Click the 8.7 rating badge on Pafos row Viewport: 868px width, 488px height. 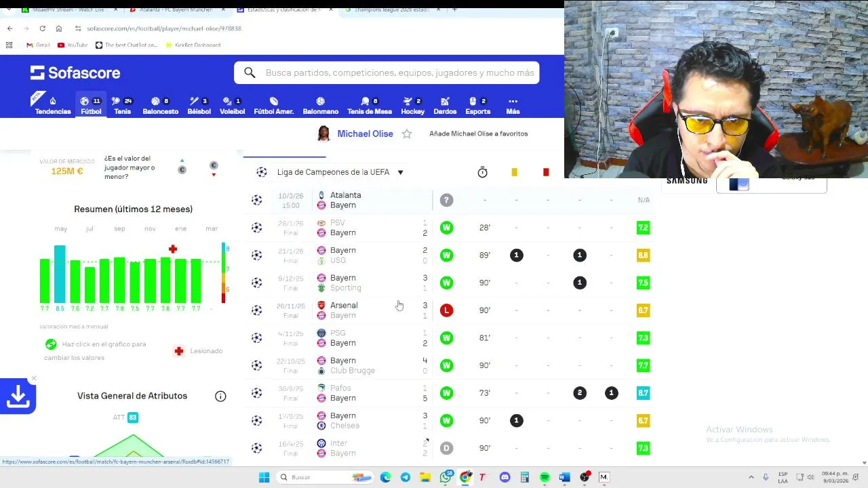coord(643,393)
